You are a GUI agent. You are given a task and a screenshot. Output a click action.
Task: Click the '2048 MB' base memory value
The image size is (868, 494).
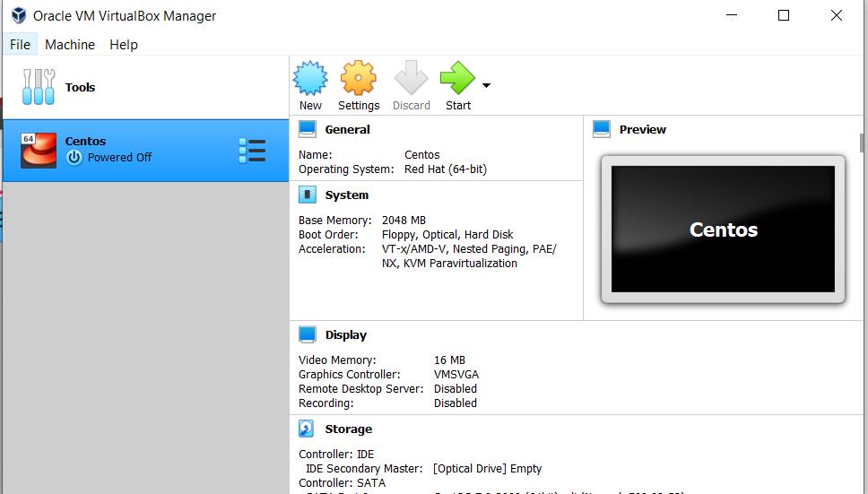(x=404, y=221)
